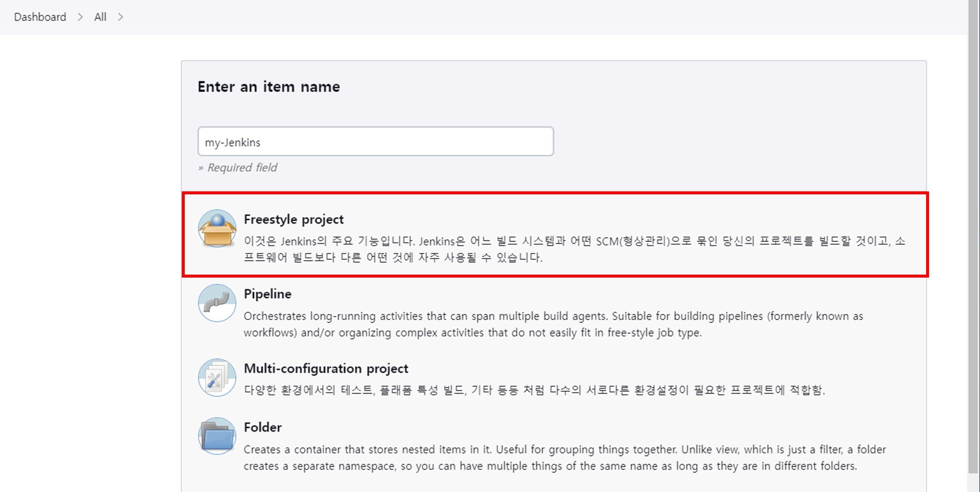Open the Dashboard breadcrumb link
The height and width of the screenshot is (492, 980).
click(40, 17)
